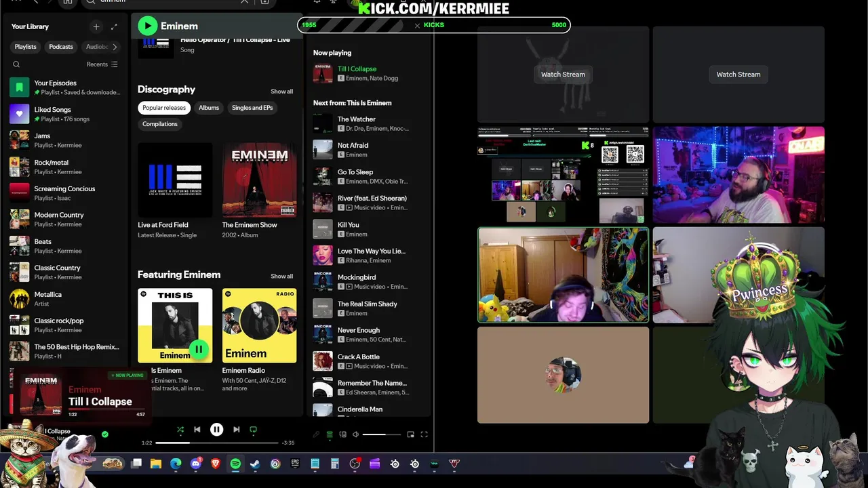Open the connect to a device icon
Viewport: 868px width, 488px height.
point(343,434)
